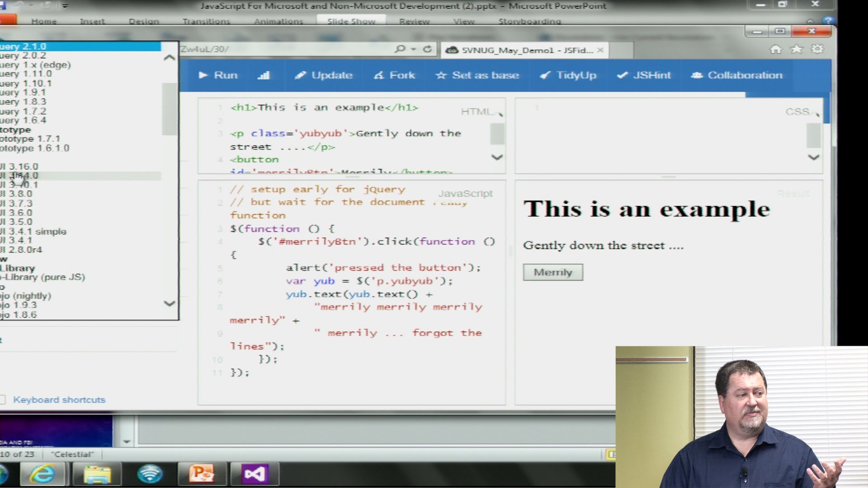The image size is (868, 488).
Task: Click the Update button to save changes
Action: click(324, 75)
